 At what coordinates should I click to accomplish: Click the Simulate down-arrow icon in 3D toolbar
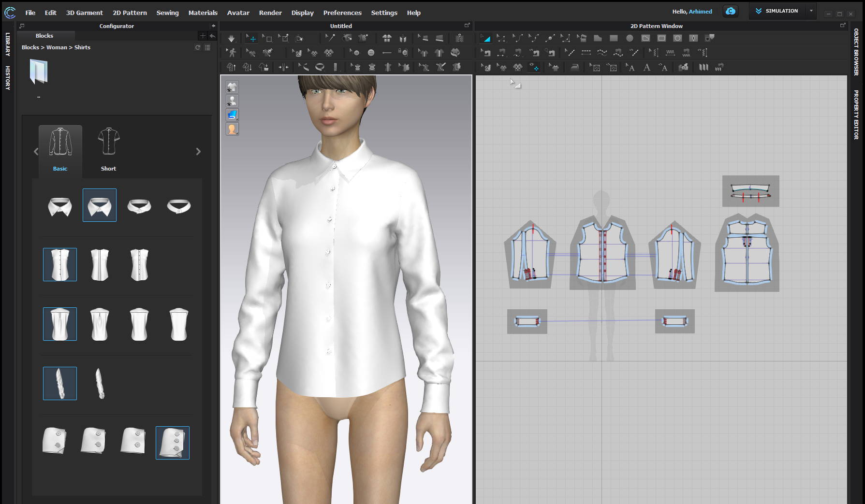click(231, 38)
